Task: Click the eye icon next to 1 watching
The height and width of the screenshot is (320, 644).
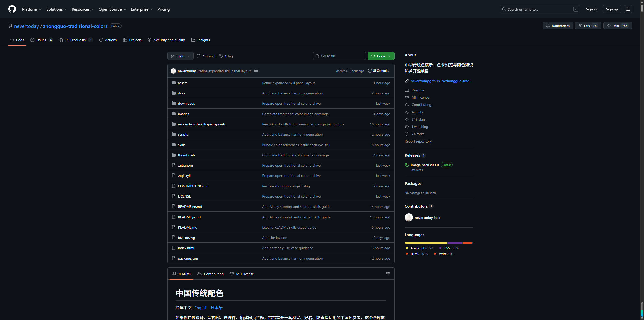Action: click(x=407, y=127)
